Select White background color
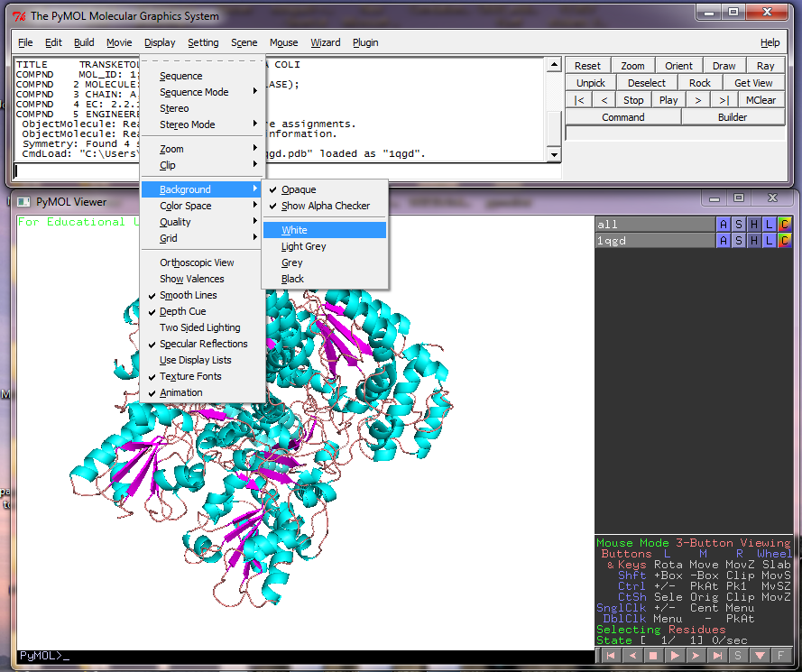 [x=294, y=230]
